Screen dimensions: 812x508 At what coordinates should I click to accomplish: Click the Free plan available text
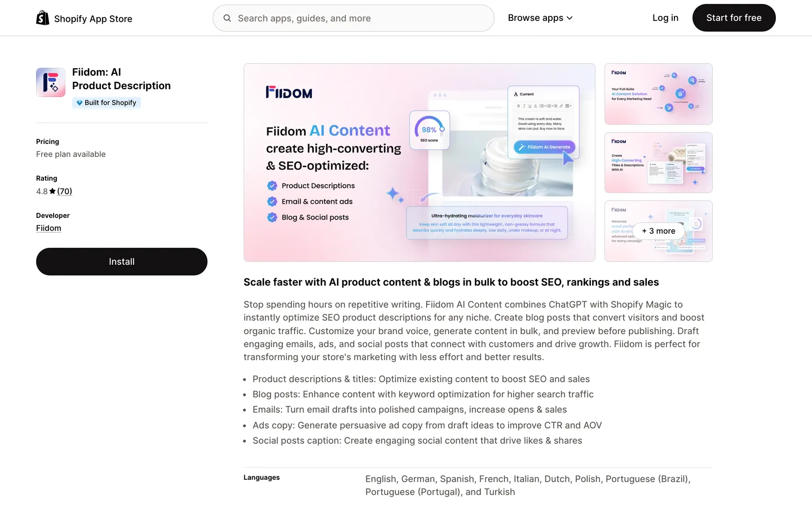(x=71, y=154)
